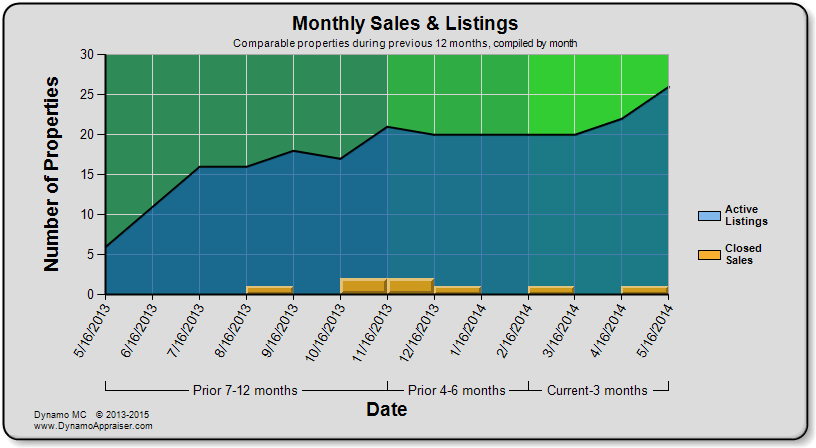Viewport: 816px width, 448px height.
Task: Click the Dynamo MC copyright text
Action: (92, 415)
